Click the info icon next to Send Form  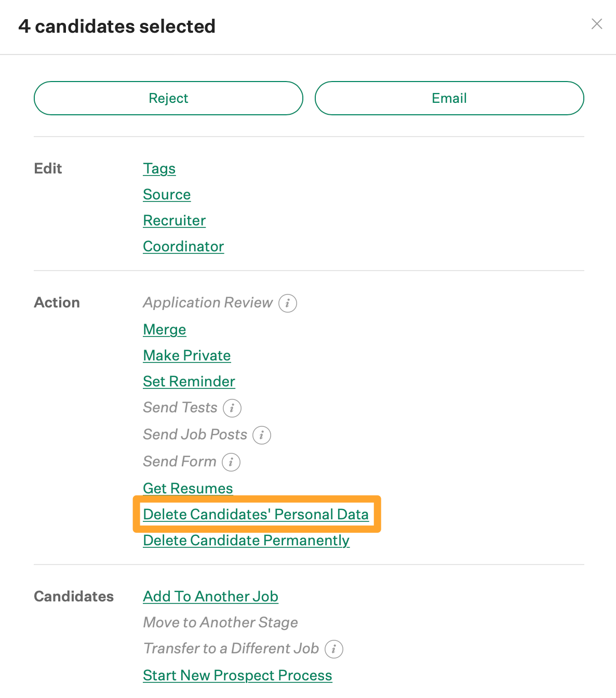231,462
